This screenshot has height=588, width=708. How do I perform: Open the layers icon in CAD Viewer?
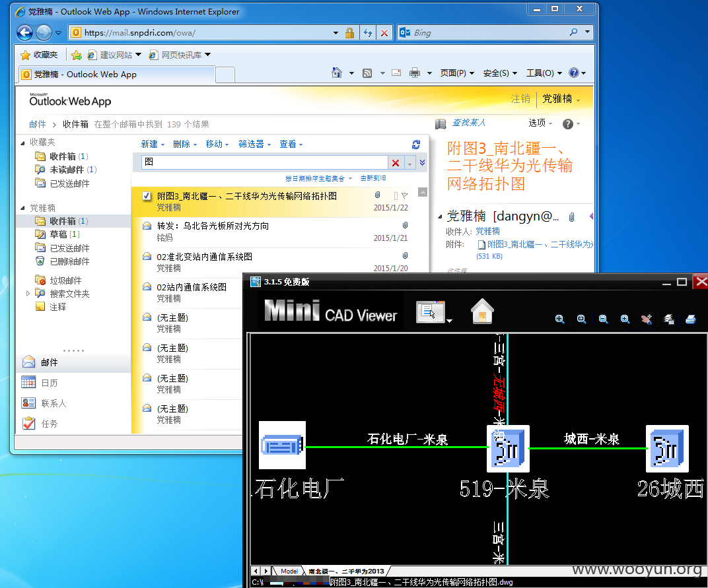point(669,319)
